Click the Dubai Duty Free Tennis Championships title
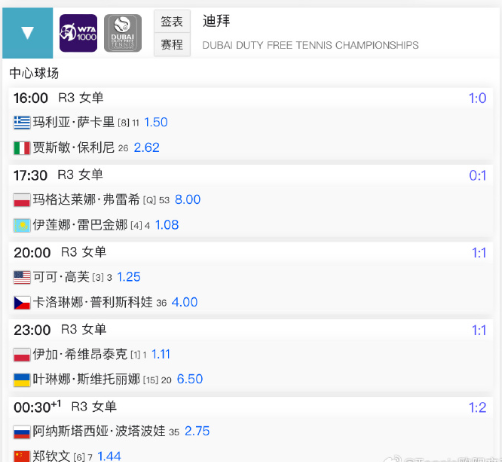The width and height of the screenshot is (502, 462). (x=310, y=45)
